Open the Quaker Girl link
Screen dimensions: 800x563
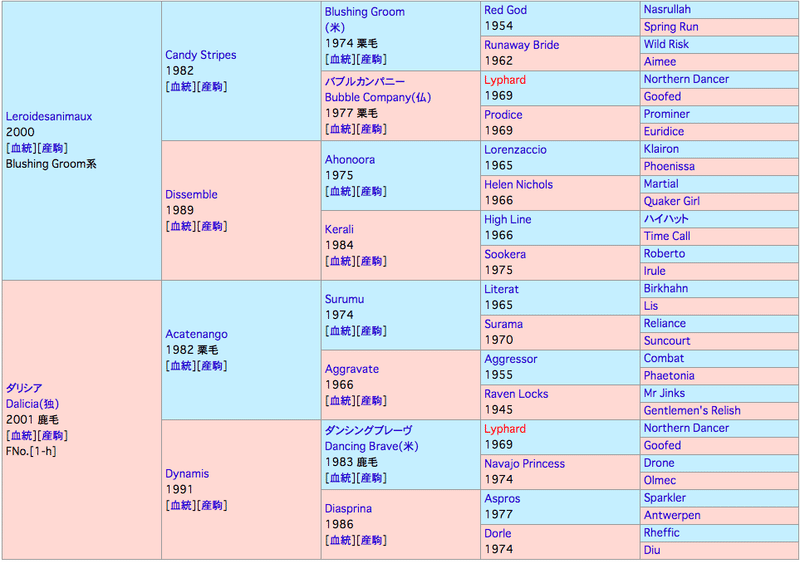click(671, 201)
